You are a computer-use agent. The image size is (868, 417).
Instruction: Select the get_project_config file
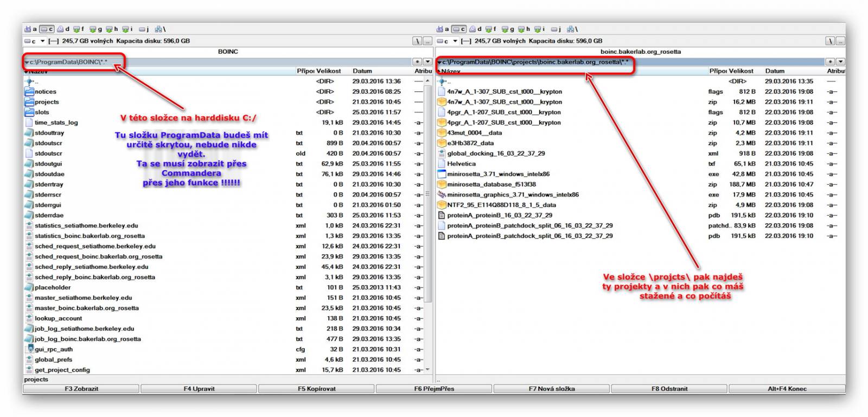[62, 370]
